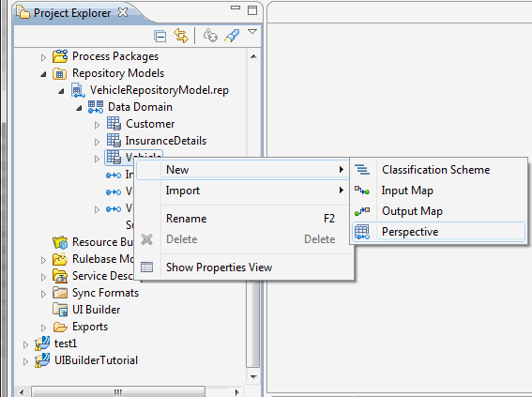
Task: Choose Classification Scheme from New submenu
Action: click(439, 170)
